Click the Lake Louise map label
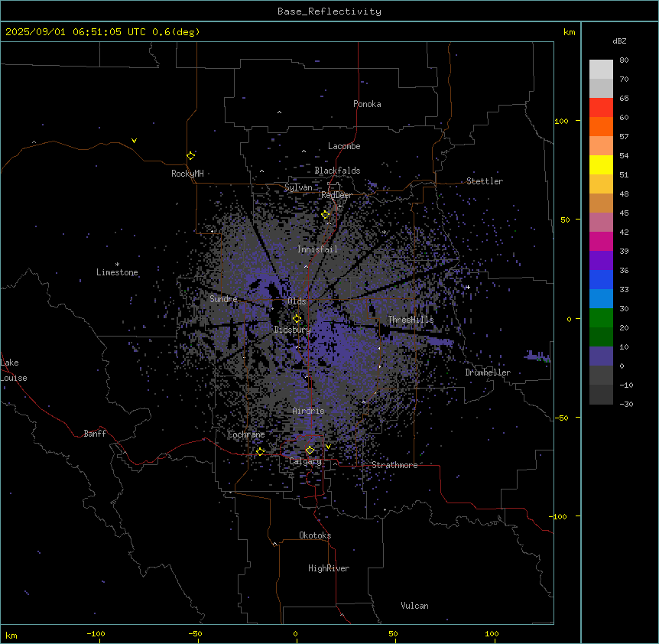Screen dimensions: 659x644 click(14, 370)
